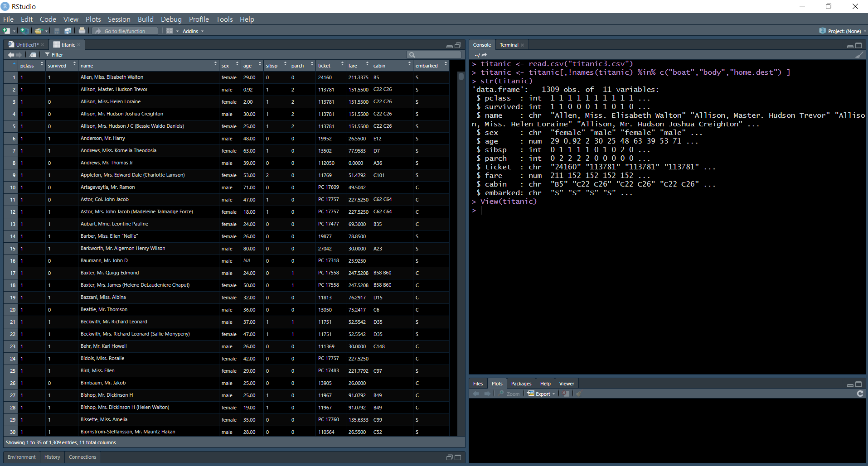Close the titanic data viewer tab
This screenshot has width=868, height=466.
point(79,45)
